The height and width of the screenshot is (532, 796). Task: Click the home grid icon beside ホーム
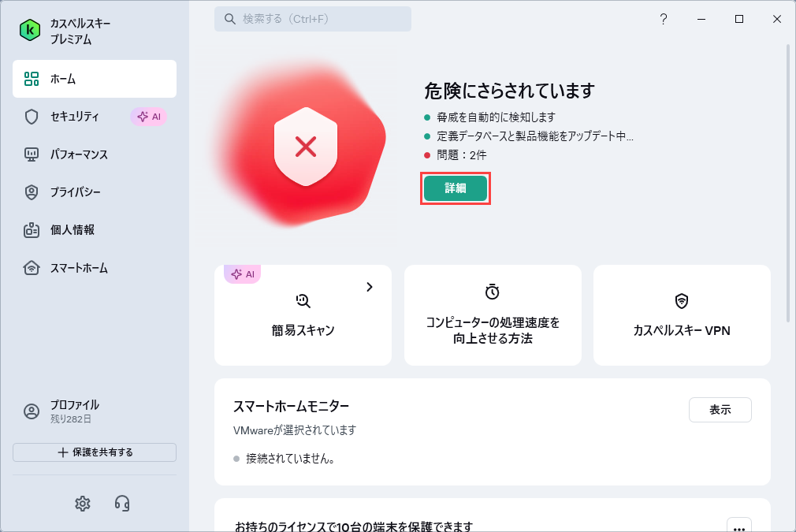pos(32,79)
